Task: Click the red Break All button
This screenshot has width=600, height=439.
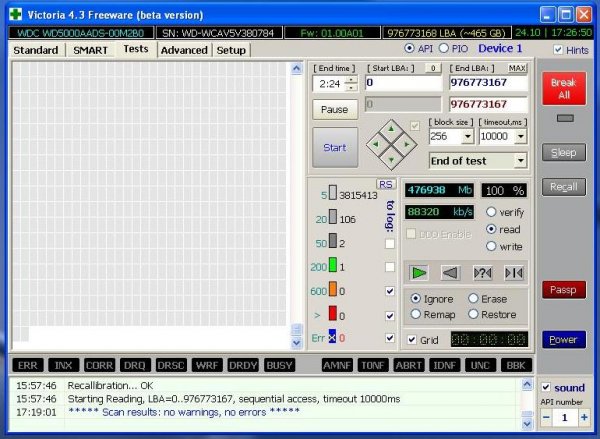Action: click(564, 88)
